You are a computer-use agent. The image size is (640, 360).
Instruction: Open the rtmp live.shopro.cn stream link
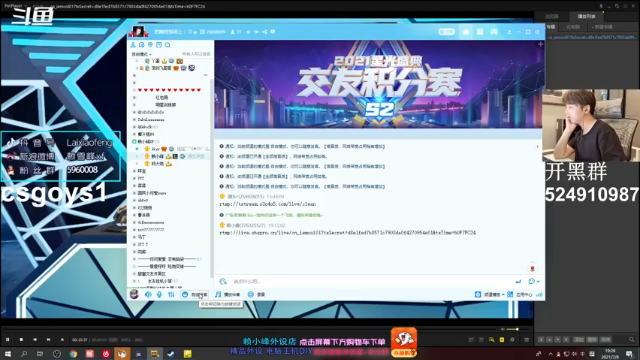[x=347, y=233]
